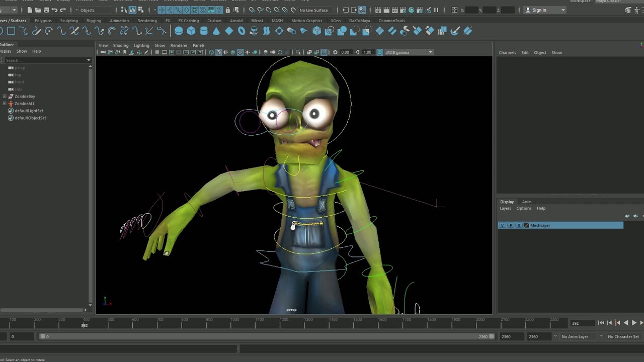Toggle visibility (V) of MeshLayer
Screen dimensions: 644x362
[x=502, y=225]
